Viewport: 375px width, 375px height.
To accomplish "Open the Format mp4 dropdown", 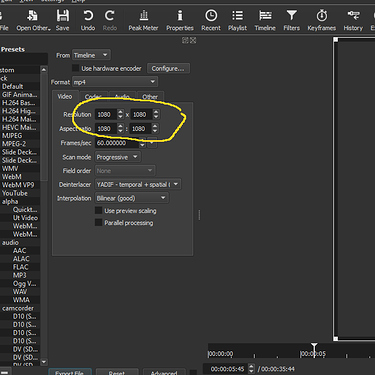I will (115, 82).
